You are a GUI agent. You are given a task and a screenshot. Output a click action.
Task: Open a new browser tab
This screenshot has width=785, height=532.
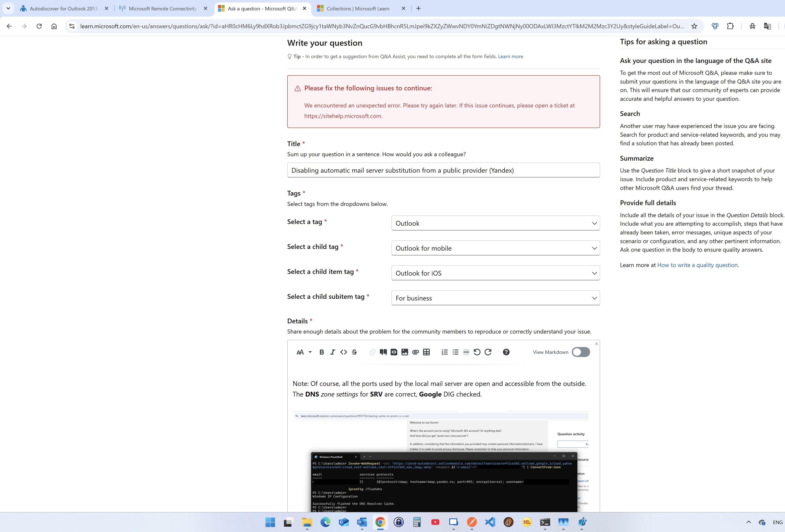(x=419, y=9)
